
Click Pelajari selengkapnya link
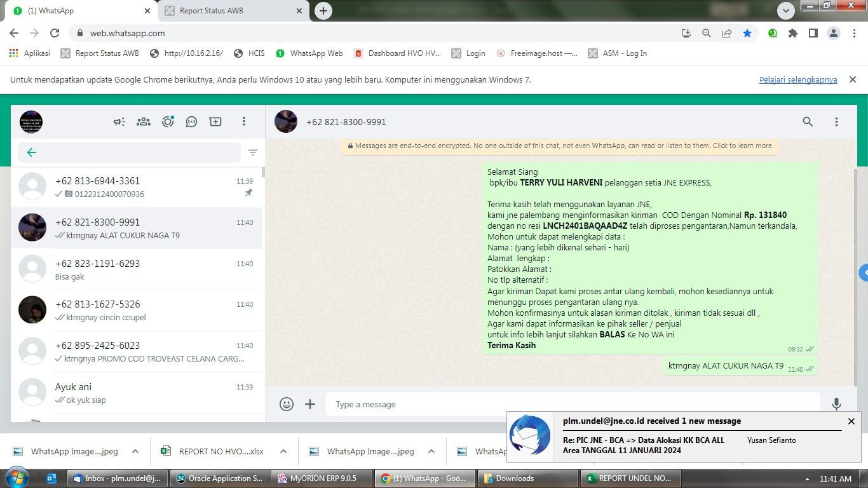pyautogui.click(x=798, y=79)
